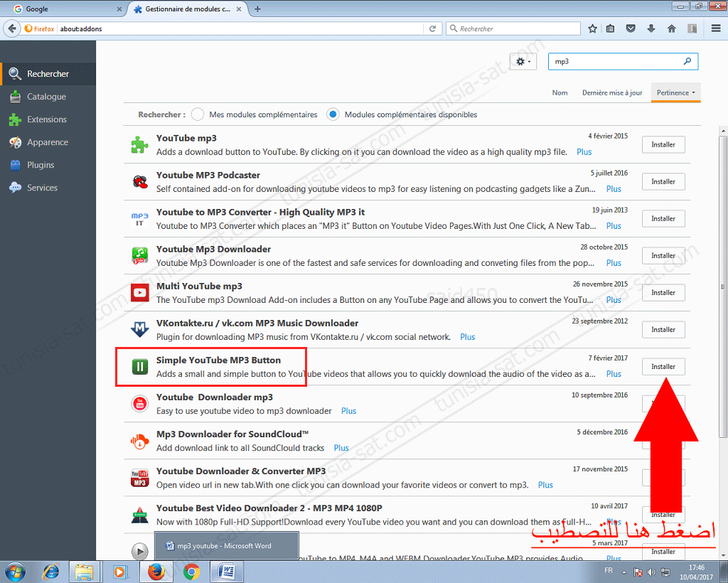Install Simple YouTube MP3 Button
The image size is (728, 583).
coord(663,367)
